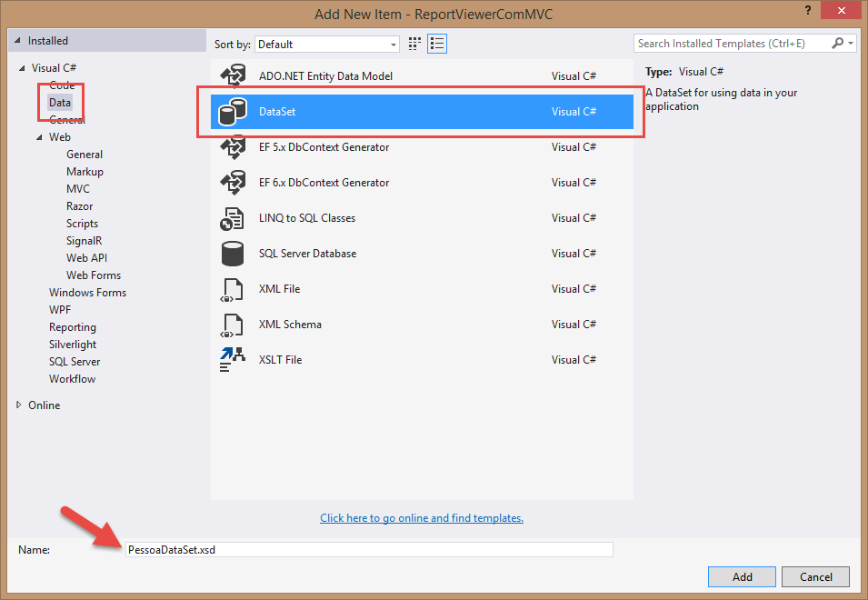Select the Razor category
Image resolution: width=868 pixels, height=600 pixels.
79,205
